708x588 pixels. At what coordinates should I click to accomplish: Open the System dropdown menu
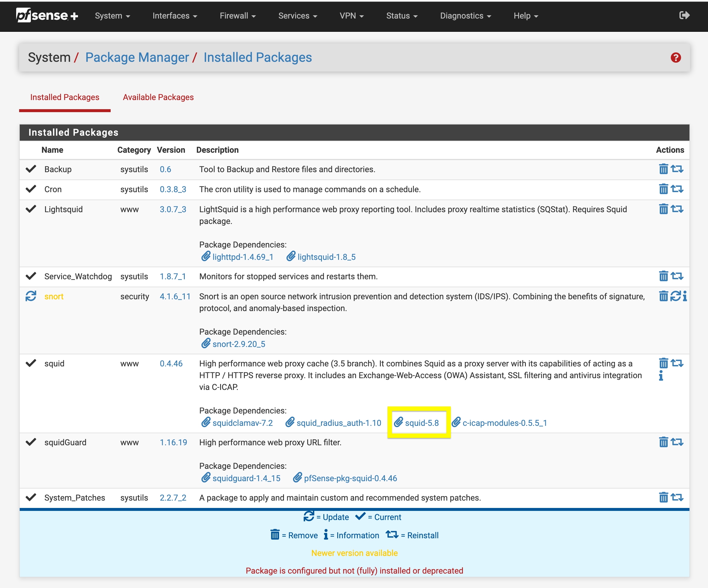[112, 16]
